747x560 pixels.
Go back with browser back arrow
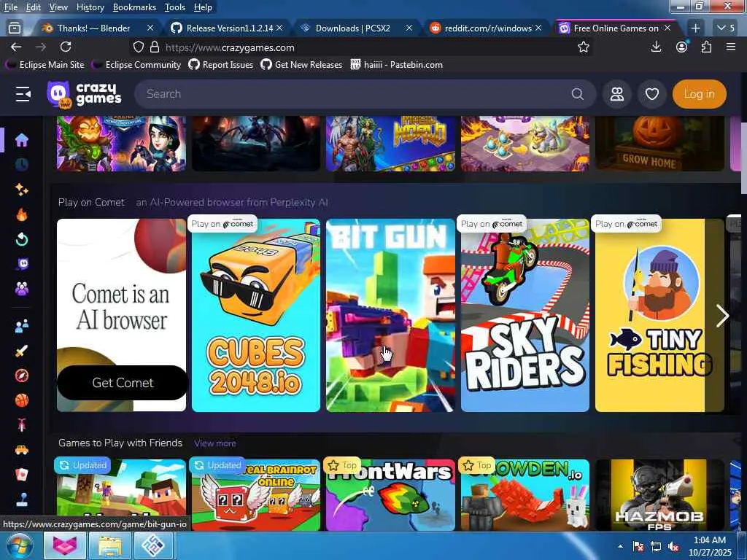pyautogui.click(x=16, y=47)
